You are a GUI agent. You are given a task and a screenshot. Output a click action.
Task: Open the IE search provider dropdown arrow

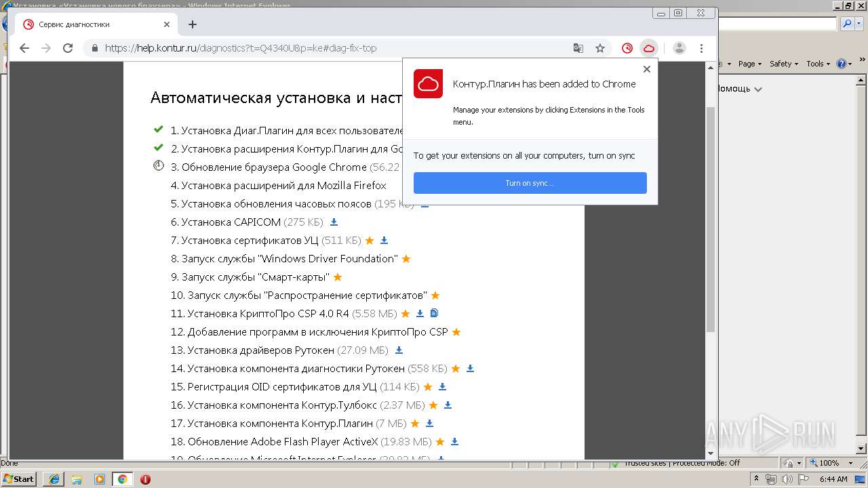click(x=858, y=24)
